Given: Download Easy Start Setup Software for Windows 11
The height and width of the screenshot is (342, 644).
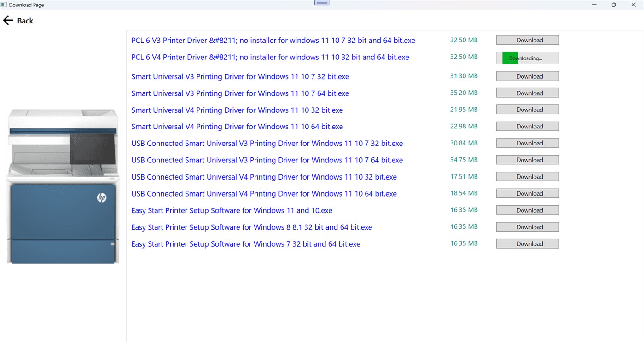Looking at the screenshot, I should [527, 210].
